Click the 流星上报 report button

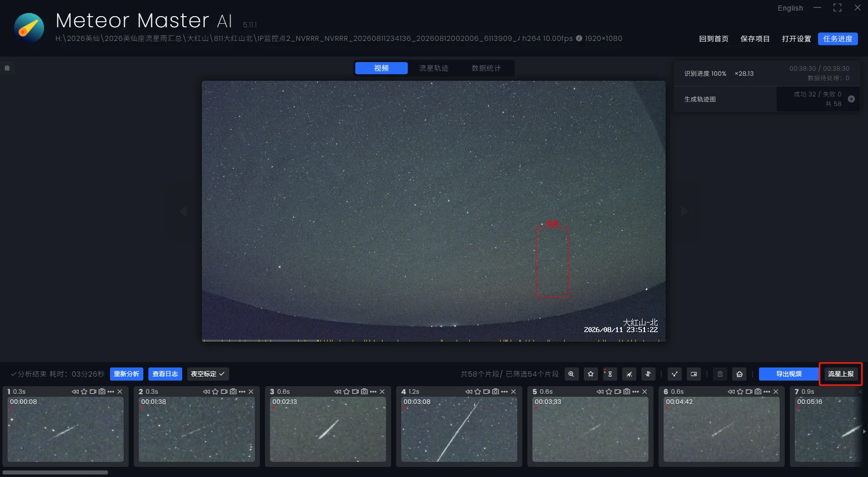(841, 374)
